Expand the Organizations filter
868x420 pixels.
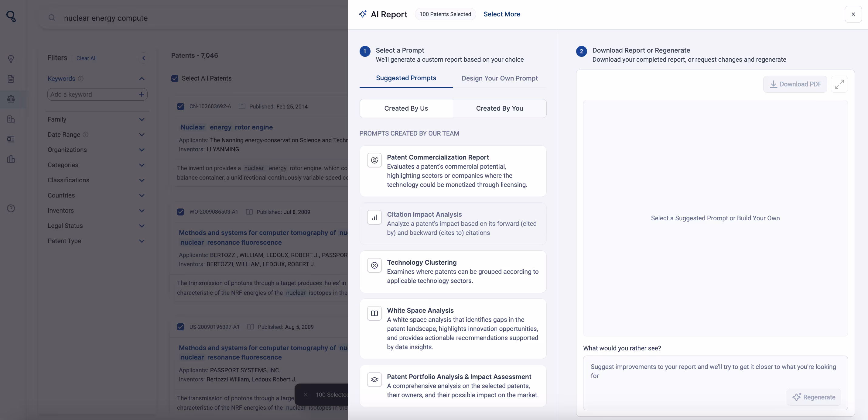coord(142,150)
